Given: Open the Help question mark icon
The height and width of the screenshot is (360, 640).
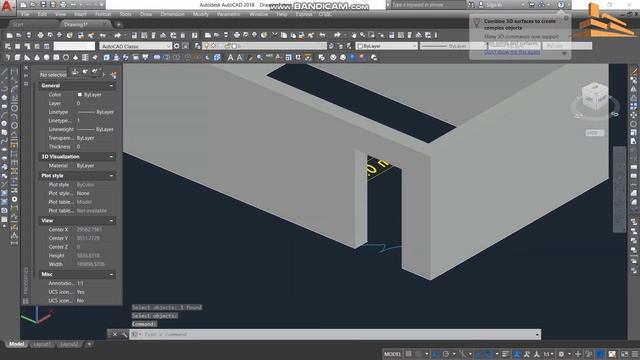Looking at the screenshot, I should pos(561,5).
